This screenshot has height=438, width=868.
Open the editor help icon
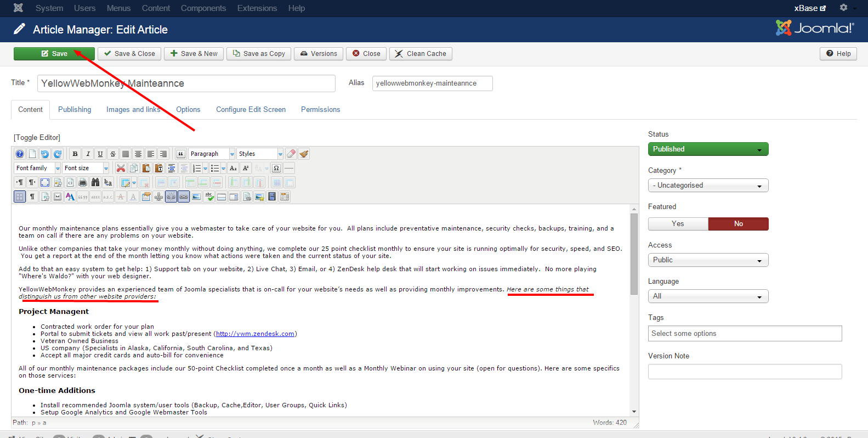(20, 154)
